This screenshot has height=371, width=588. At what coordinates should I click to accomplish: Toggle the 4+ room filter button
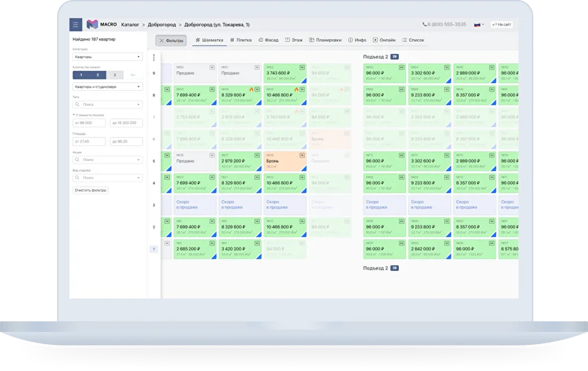[x=132, y=75]
